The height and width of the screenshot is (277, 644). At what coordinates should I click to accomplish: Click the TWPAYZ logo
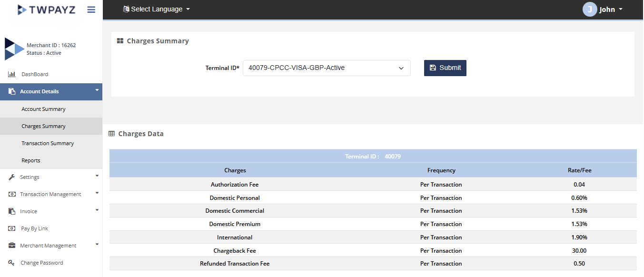click(x=46, y=10)
